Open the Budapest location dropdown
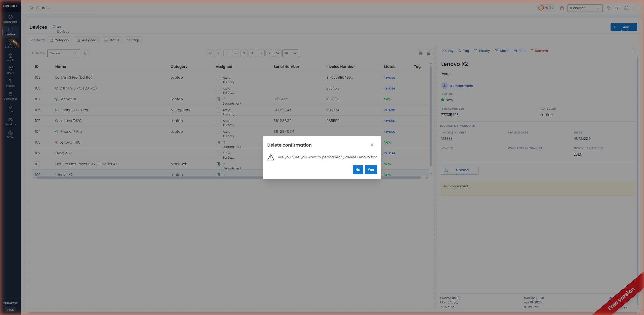 coord(584,8)
